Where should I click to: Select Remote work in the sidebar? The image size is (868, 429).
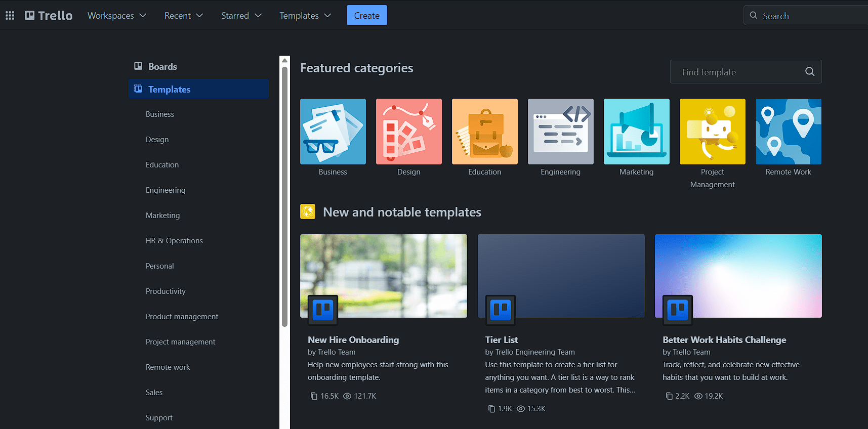[x=168, y=367]
